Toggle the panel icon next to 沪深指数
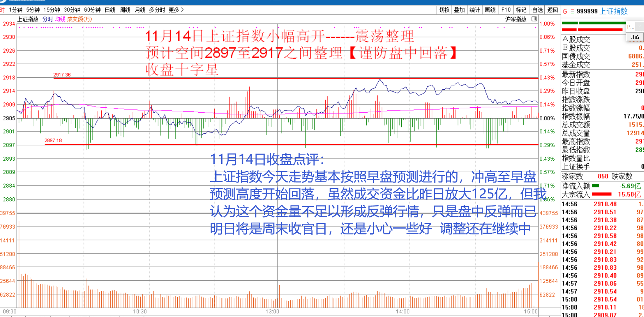 point(534,19)
